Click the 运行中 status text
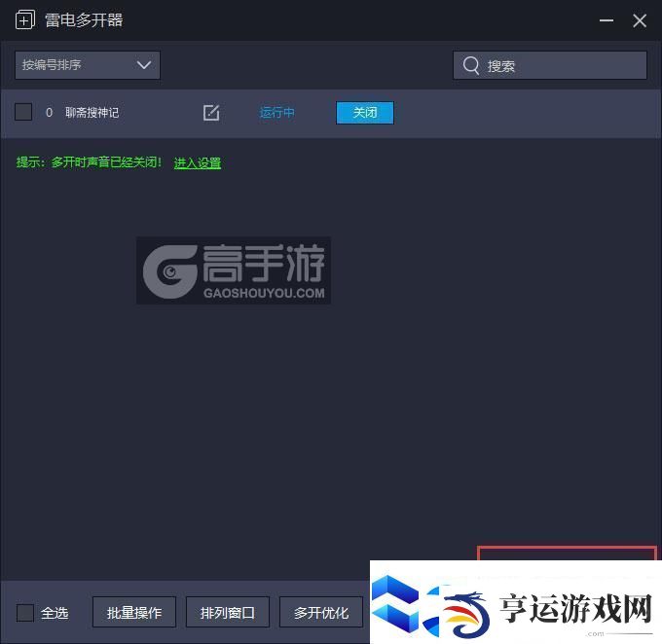Viewport: 662px width, 644px height. point(276,113)
